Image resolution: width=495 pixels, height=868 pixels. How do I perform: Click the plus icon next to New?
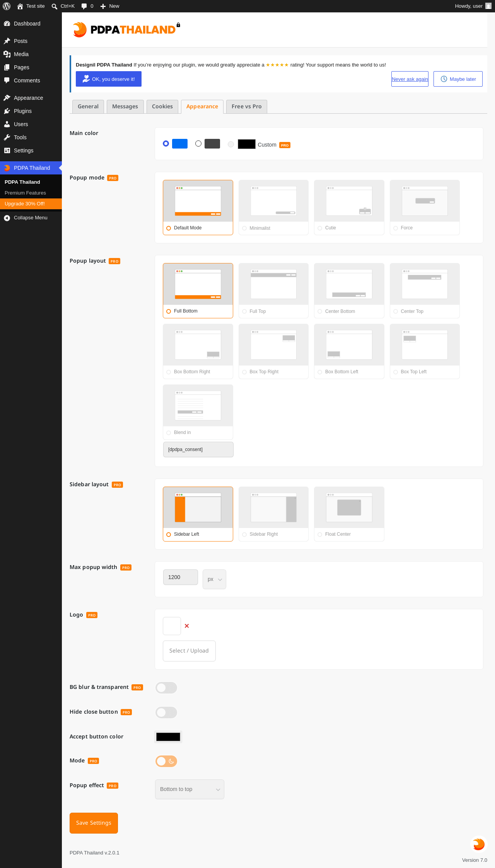pyautogui.click(x=103, y=6)
